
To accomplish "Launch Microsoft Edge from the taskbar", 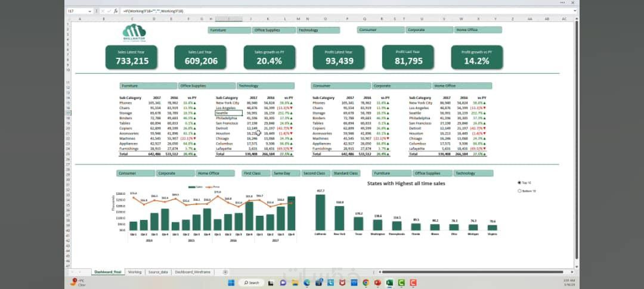I will coord(307,282).
